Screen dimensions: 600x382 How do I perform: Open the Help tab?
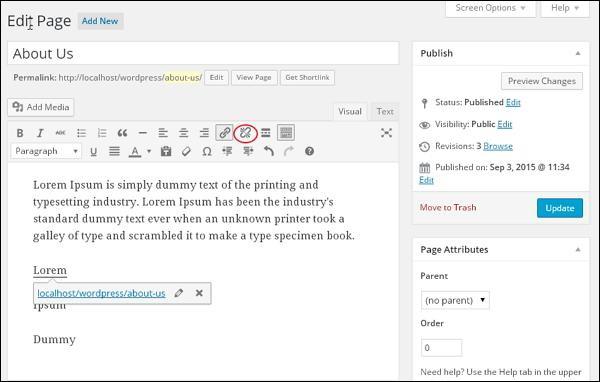[x=564, y=8]
